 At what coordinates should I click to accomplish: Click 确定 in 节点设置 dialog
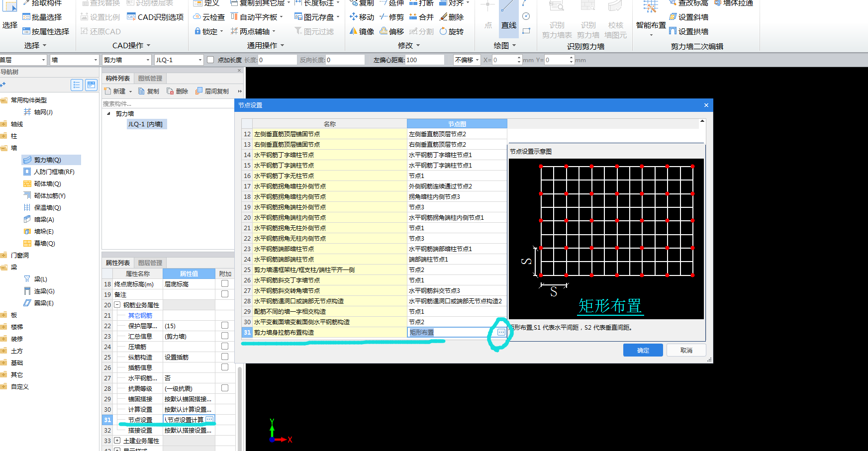[x=643, y=350]
